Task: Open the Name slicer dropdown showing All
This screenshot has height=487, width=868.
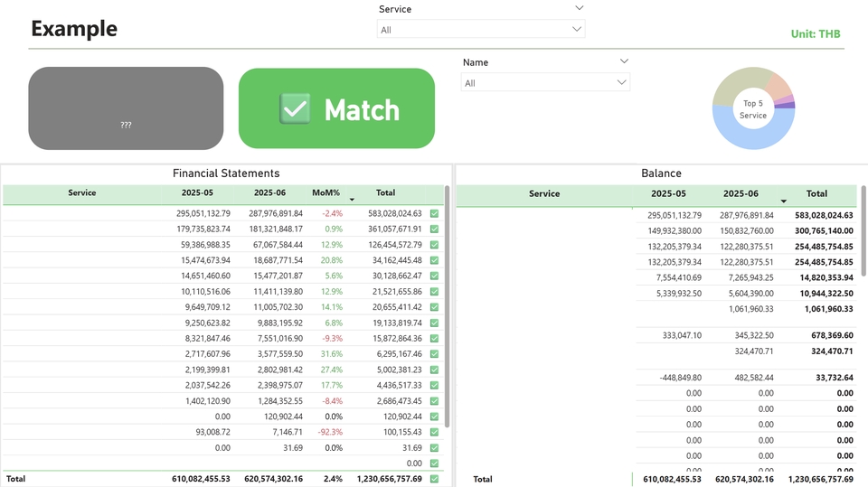Action: click(x=545, y=83)
